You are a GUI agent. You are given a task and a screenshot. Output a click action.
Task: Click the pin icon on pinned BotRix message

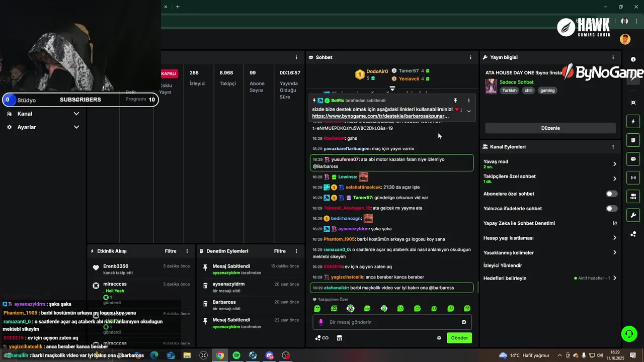(x=455, y=101)
